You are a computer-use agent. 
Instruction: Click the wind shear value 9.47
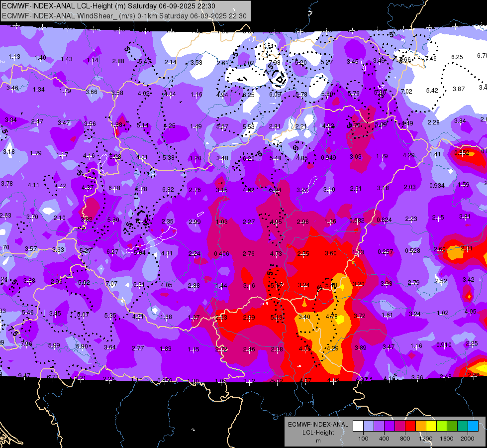coord(24,375)
